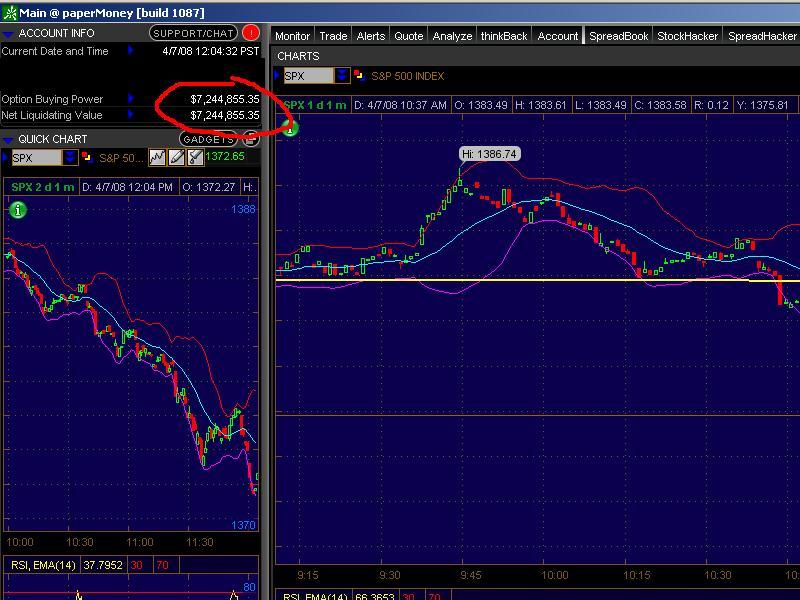Click the symbol link icon in Charts panel
The width and height of the screenshot is (800, 600).
click(x=359, y=76)
